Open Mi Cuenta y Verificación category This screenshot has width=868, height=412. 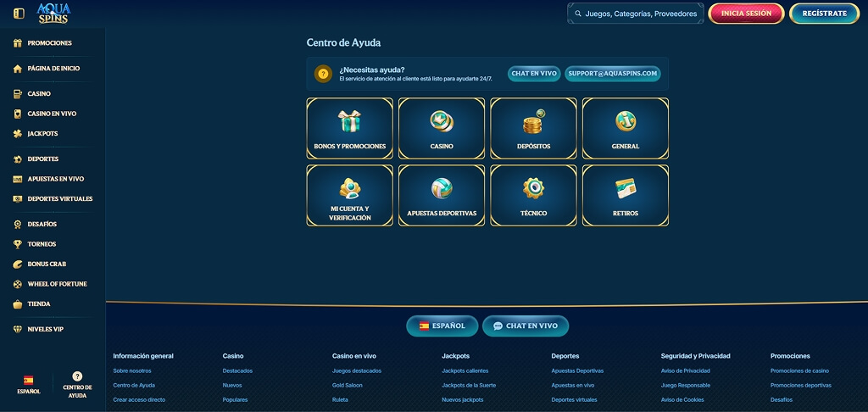[x=350, y=196]
